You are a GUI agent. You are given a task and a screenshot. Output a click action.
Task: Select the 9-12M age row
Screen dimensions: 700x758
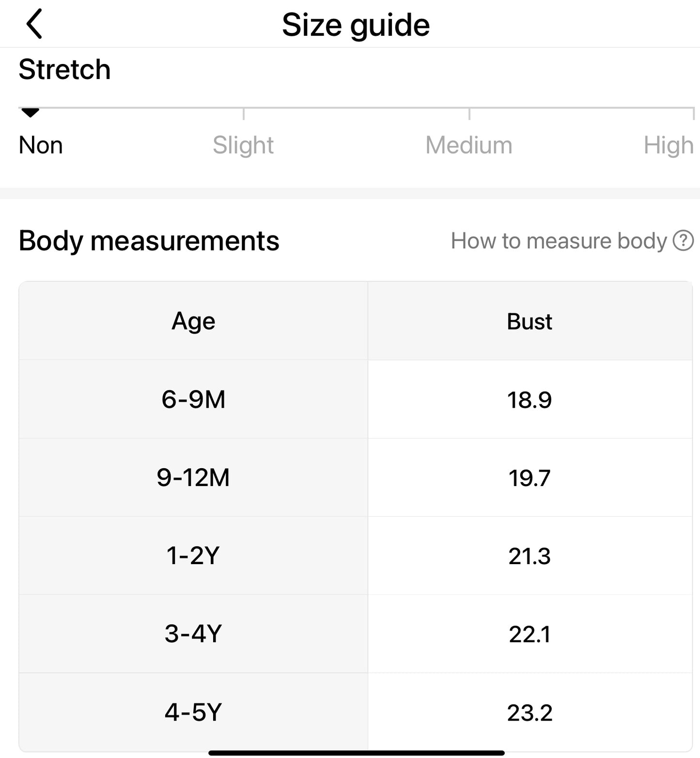pyautogui.click(x=193, y=477)
